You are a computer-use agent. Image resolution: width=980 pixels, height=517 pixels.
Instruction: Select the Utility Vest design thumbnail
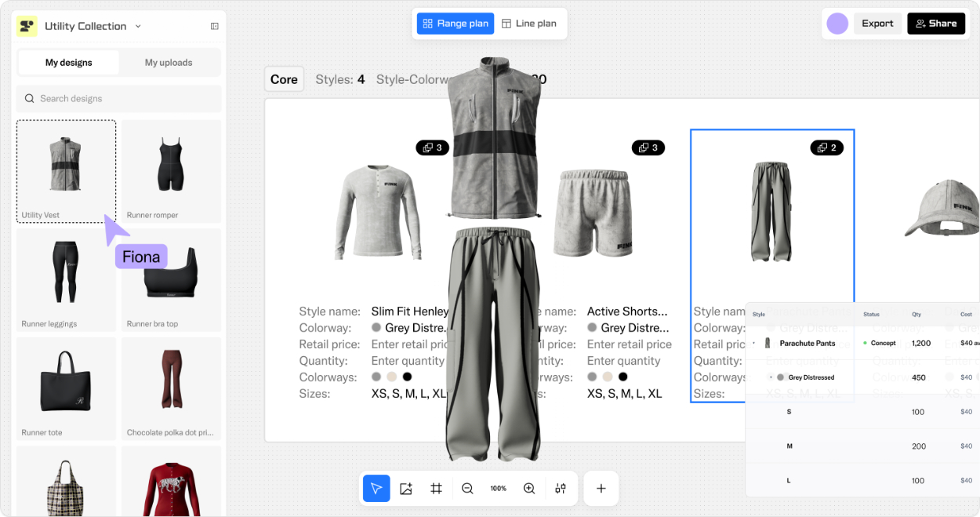click(66, 171)
